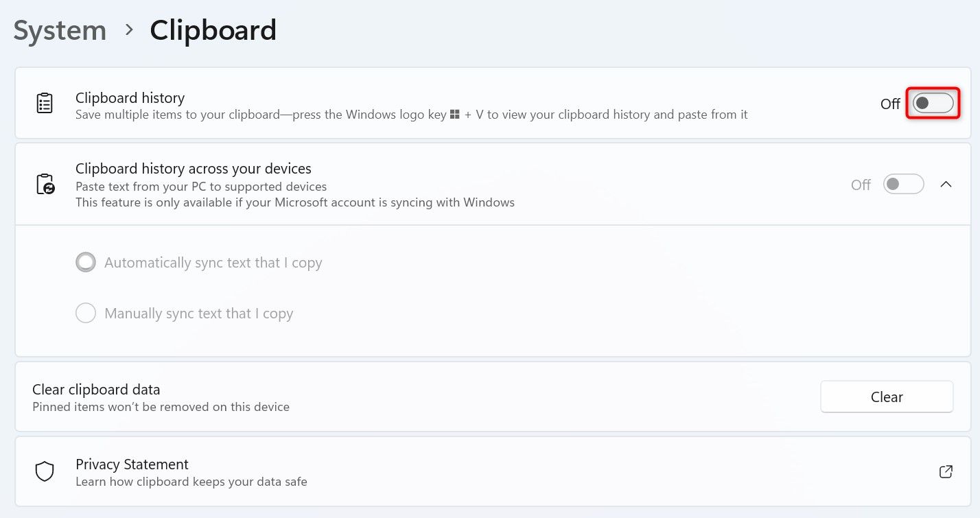Image resolution: width=980 pixels, height=518 pixels.
Task: Click Clipboard history across your devices heading
Action: tap(193, 169)
